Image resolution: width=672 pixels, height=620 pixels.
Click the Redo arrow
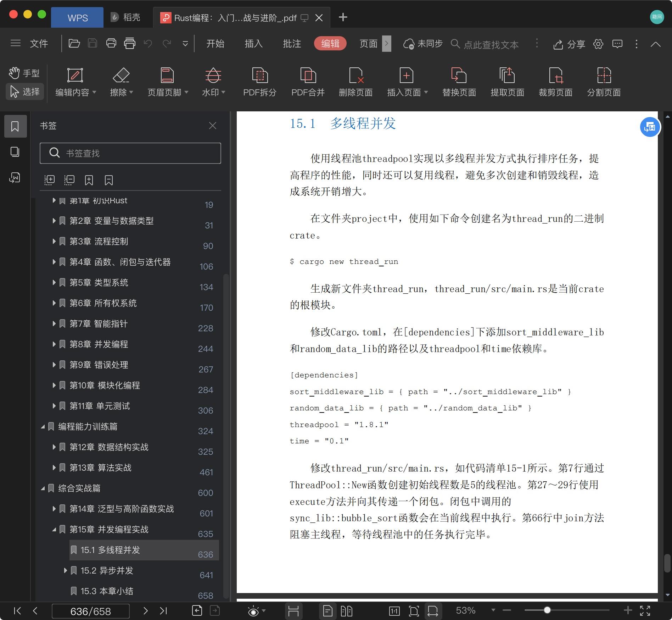click(x=167, y=44)
